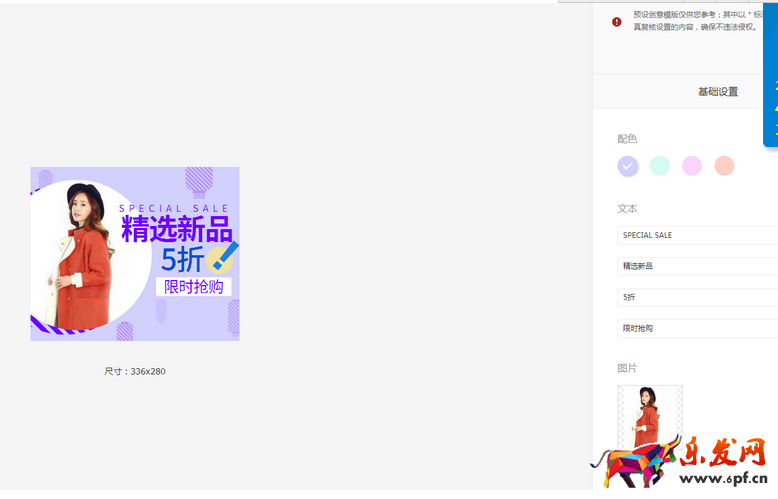Click the 限时抢购 text input

click(x=697, y=328)
